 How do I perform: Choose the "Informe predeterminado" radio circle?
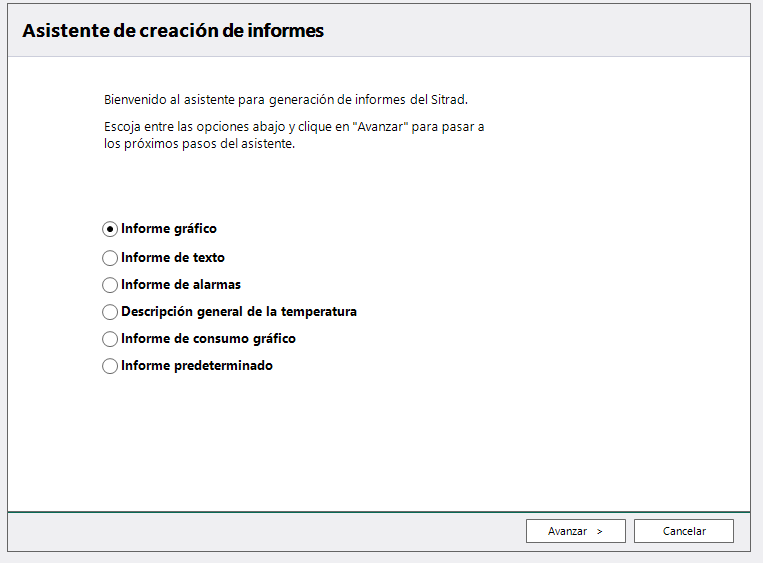(110, 366)
